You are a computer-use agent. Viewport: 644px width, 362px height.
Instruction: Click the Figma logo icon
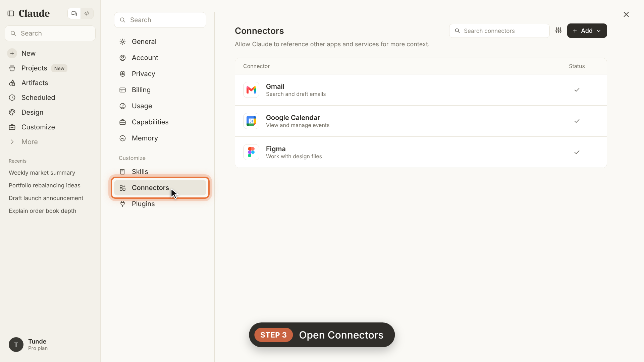coord(251,152)
